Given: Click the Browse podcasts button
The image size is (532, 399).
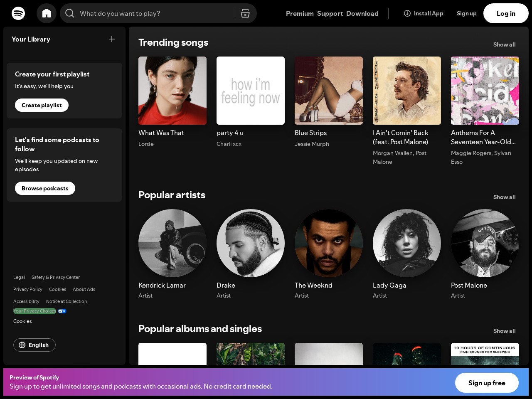Looking at the screenshot, I should point(45,188).
